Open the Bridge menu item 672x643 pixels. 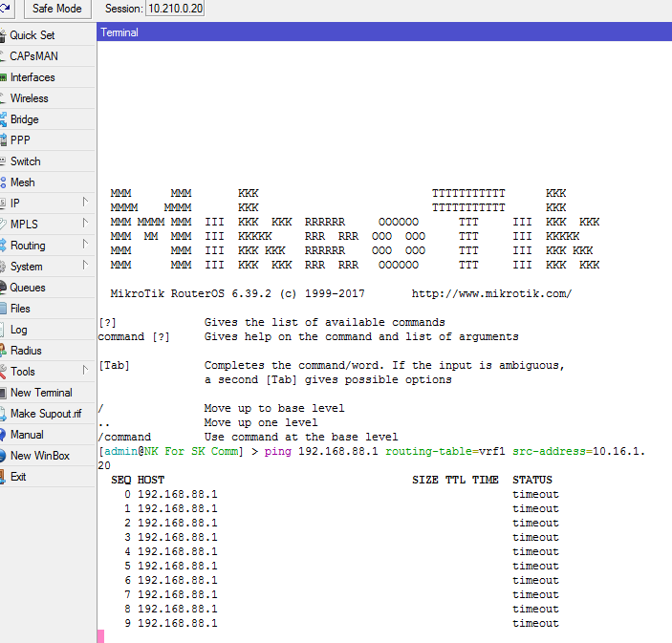[x=47, y=119]
